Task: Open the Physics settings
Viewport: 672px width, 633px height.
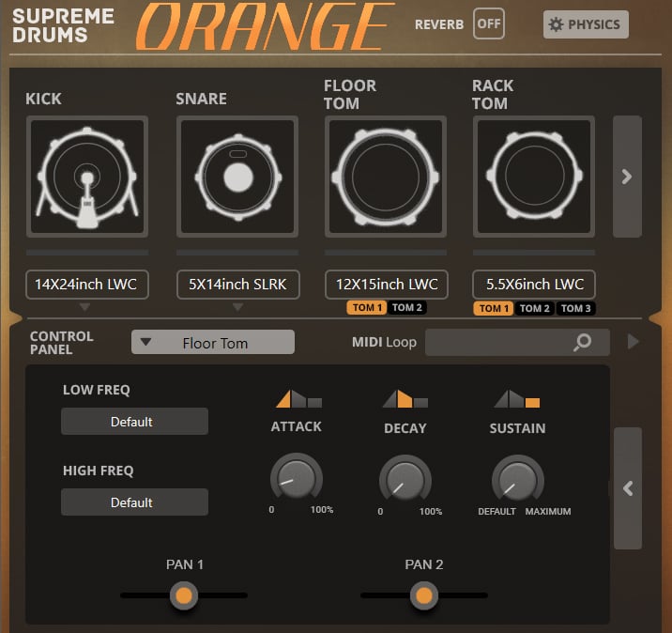Action: (586, 24)
